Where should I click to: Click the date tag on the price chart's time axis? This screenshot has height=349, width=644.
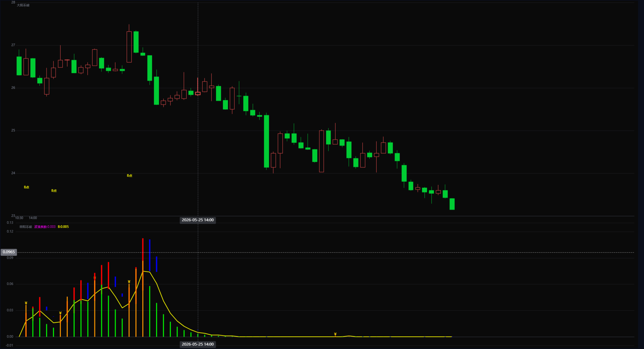click(198, 220)
